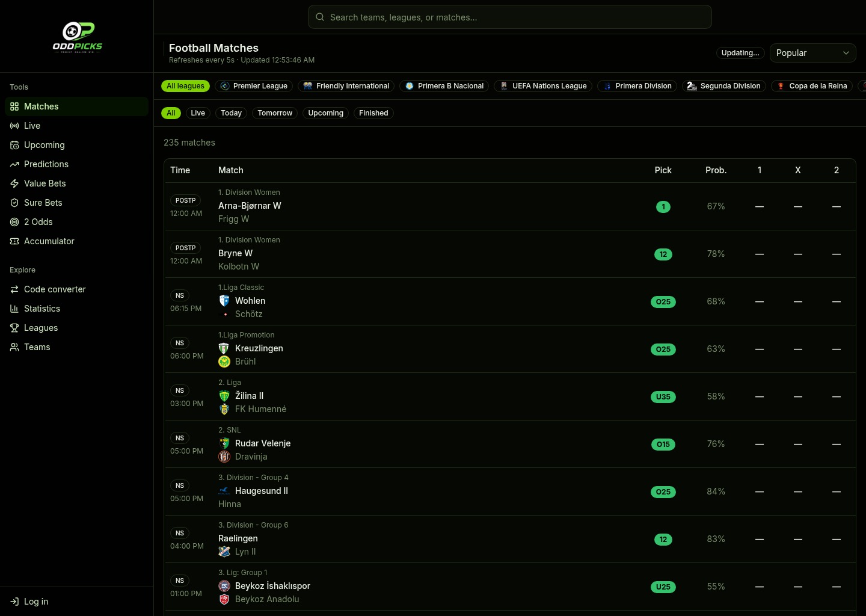Click the Value Bets lightning icon
Screen dimensions: 866x616
click(14, 183)
